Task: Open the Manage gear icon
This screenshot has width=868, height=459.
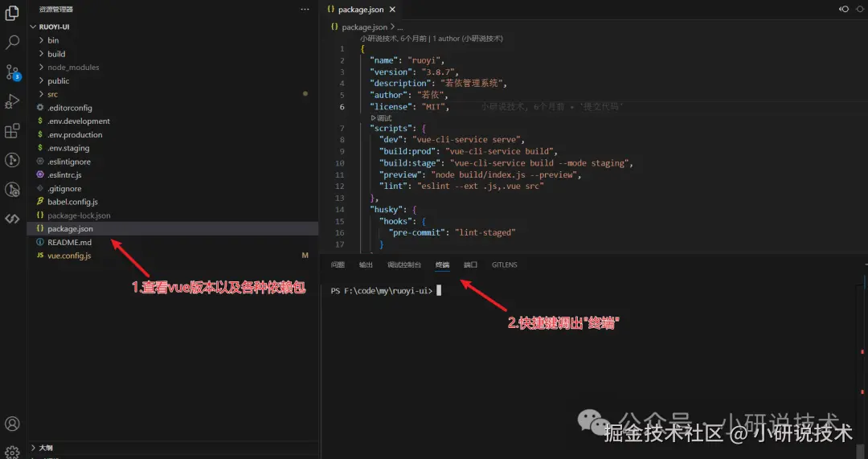Action: coord(12,451)
